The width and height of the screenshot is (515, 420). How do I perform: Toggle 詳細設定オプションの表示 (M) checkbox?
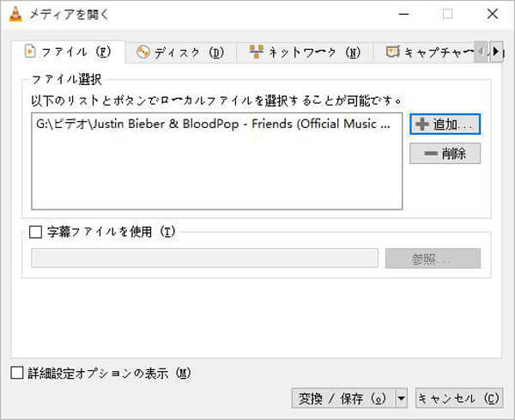pyautogui.click(x=17, y=373)
